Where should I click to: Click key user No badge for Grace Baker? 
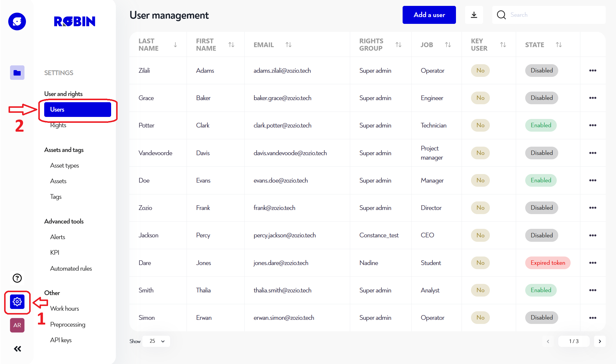click(480, 98)
